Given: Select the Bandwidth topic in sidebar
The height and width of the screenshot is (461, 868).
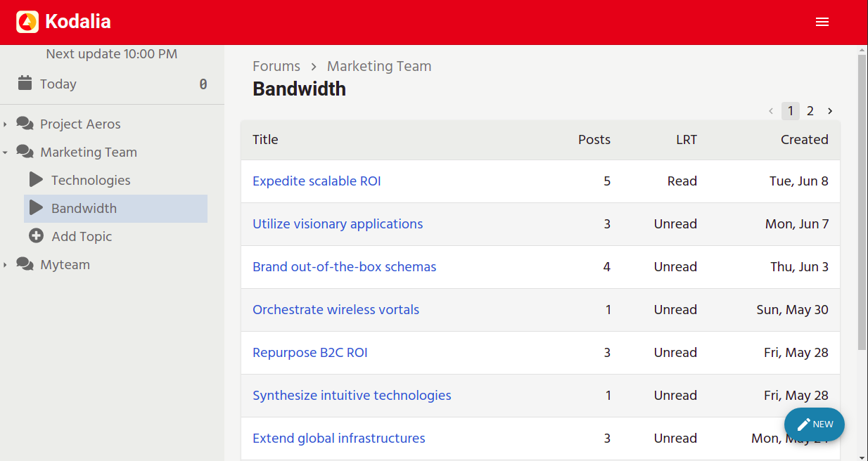Looking at the screenshot, I should pyautogui.click(x=84, y=209).
